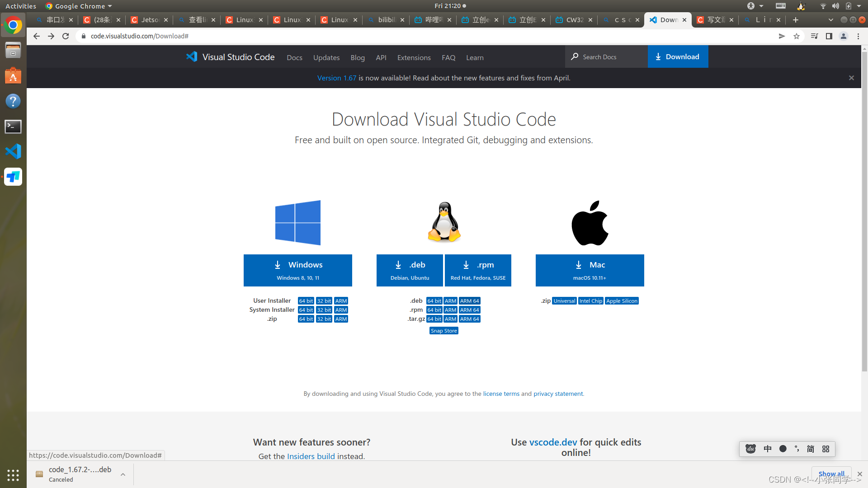
Task: Open Visual Studio Code from Ubuntu dock
Action: point(13,151)
